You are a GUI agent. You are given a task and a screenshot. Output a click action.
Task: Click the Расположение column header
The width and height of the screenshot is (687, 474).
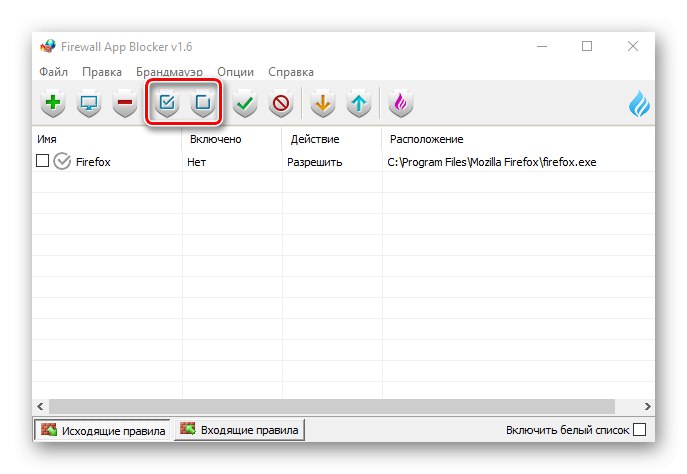click(518, 139)
